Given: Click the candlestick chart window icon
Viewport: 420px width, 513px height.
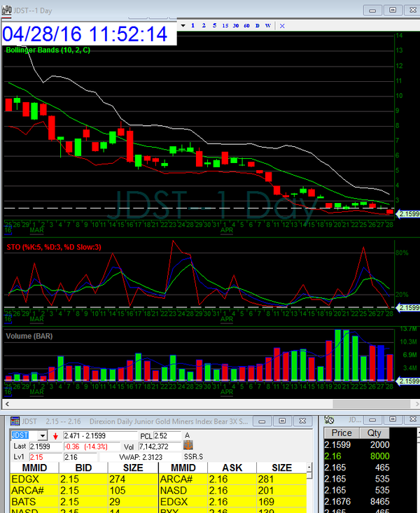Looking at the screenshot, I should (6, 10).
